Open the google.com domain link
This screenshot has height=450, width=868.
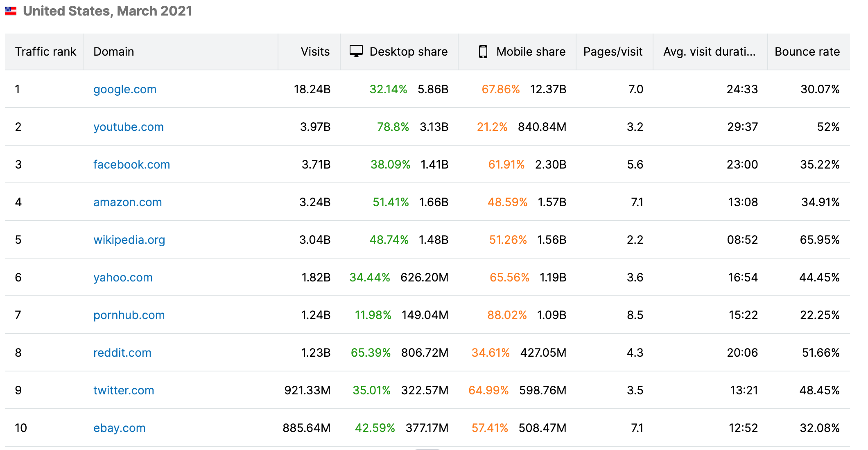(x=125, y=89)
